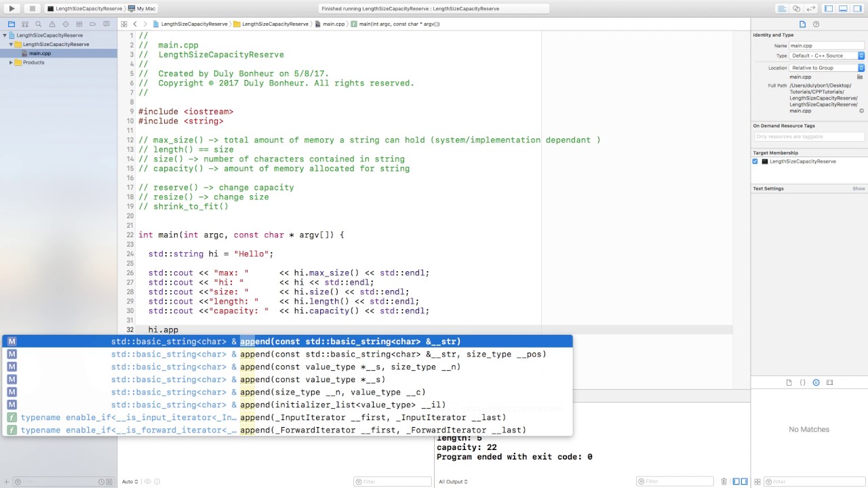Toggle library icon grid view
This screenshot has height=488, width=868.
(757, 481)
